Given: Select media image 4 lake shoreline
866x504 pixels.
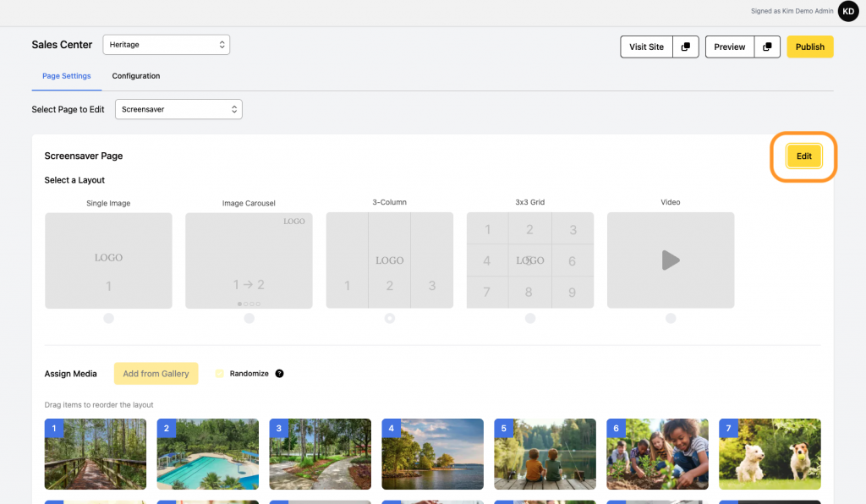Looking at the screenshot, I should point(432,454).
